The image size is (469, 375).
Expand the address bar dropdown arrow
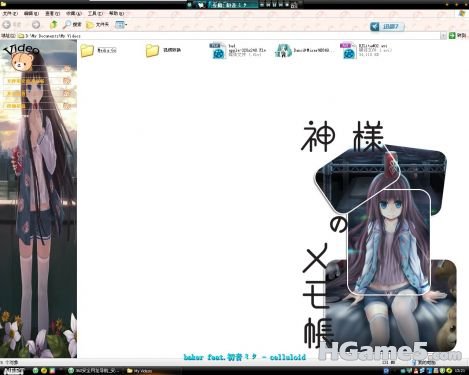[443, 36]
